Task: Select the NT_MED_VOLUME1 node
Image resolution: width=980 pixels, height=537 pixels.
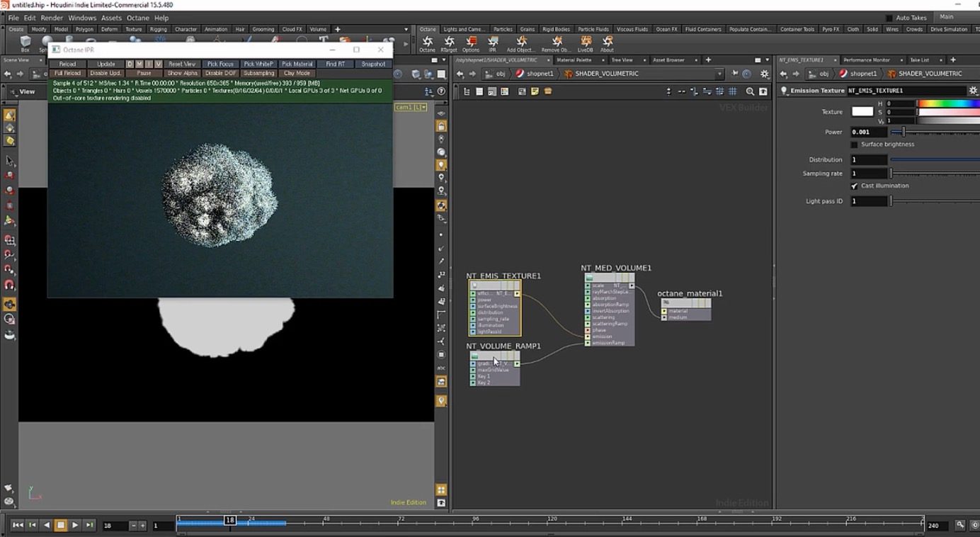Action: pos(610,310)
